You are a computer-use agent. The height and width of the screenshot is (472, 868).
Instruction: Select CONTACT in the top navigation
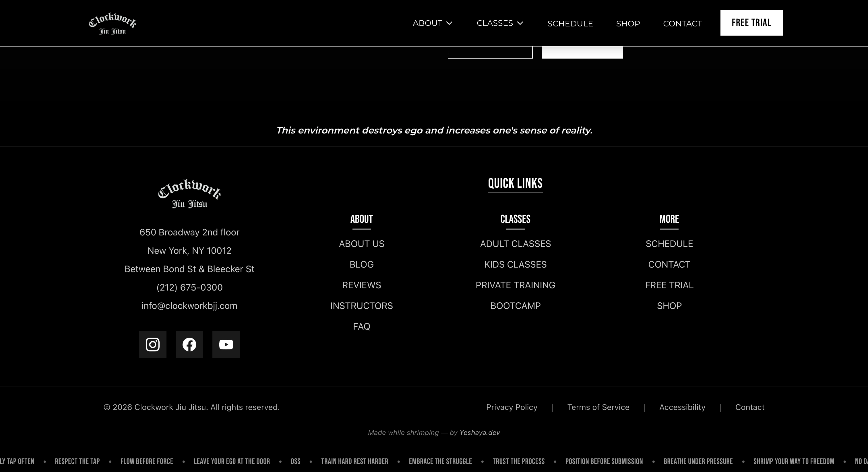pyautogui.click(x=682, y=23)
